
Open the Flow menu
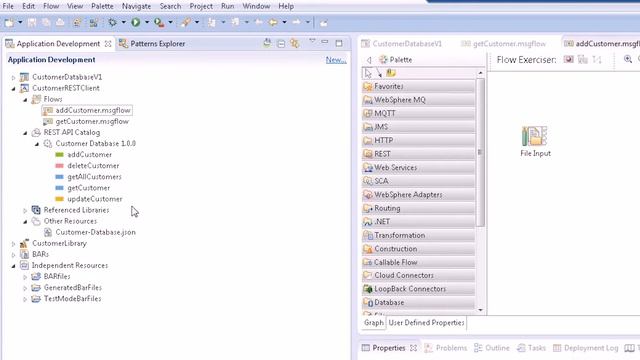coord(51,6)
